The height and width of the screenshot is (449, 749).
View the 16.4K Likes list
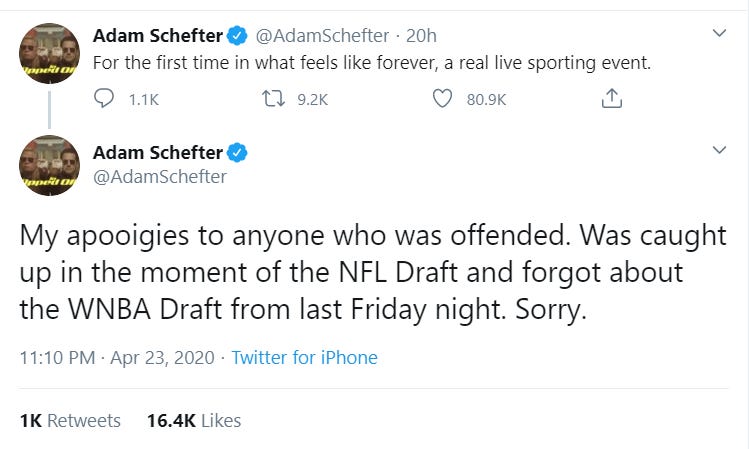pos(194,421)
